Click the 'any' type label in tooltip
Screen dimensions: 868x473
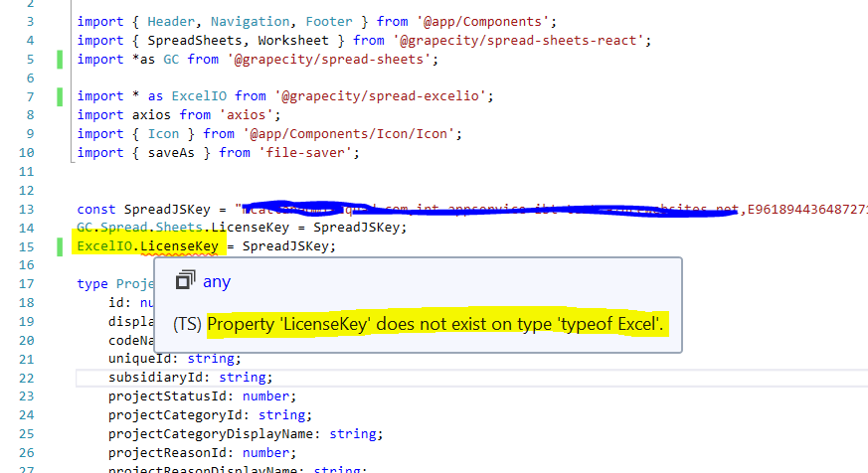point(217,282)
